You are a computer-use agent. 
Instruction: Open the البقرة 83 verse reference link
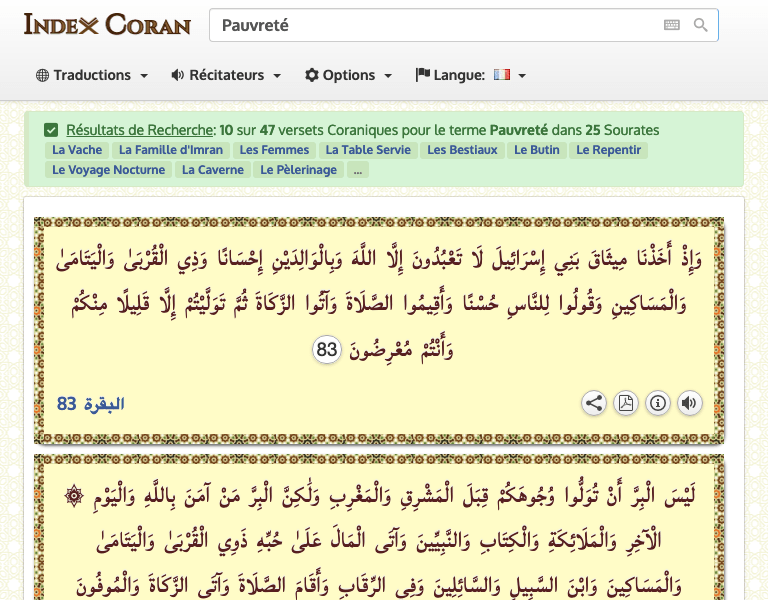pyautogui.click(x=91, y=404)
